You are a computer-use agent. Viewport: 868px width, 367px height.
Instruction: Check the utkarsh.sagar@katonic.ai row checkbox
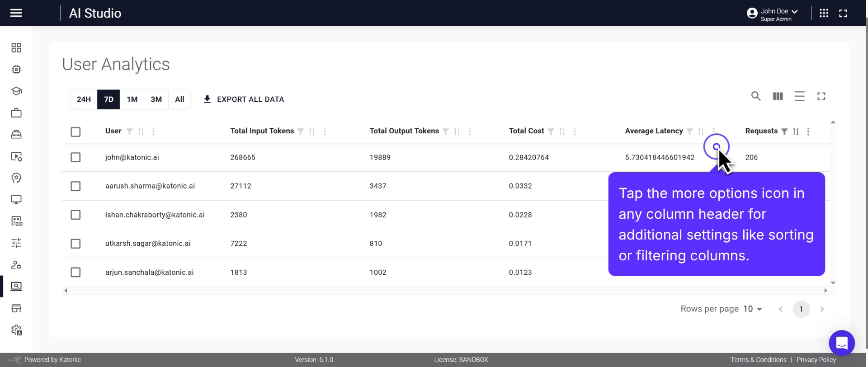coord(75,244)
